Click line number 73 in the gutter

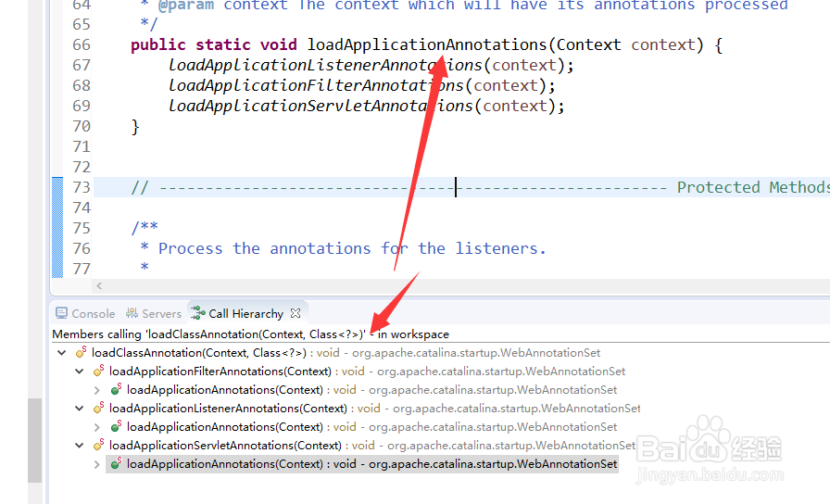coord(82,187)
